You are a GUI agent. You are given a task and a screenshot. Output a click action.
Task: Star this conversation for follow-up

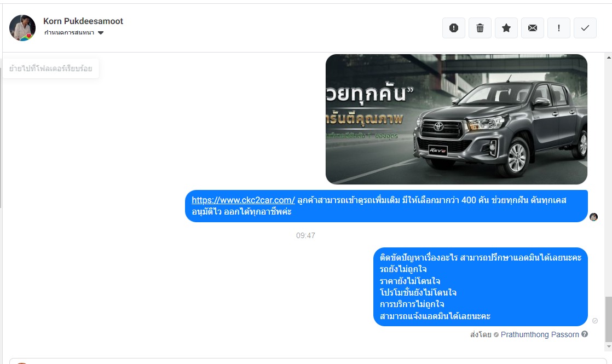tap(506, 28)
